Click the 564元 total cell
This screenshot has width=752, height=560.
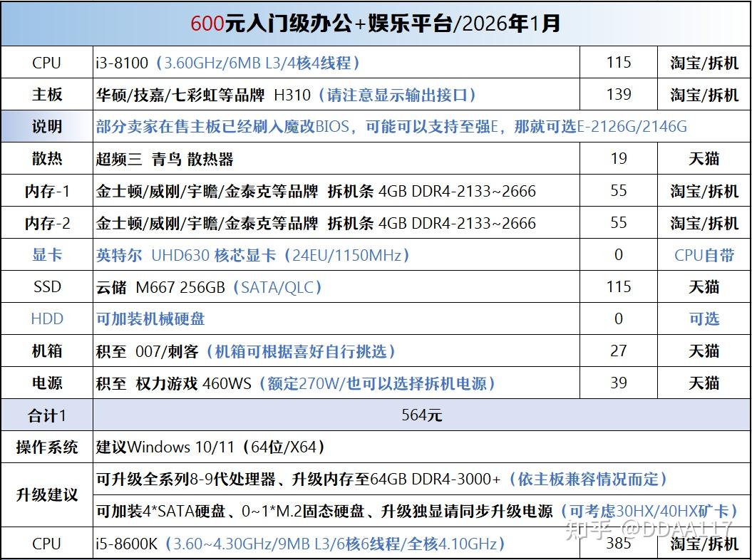[x=421, y=415]
